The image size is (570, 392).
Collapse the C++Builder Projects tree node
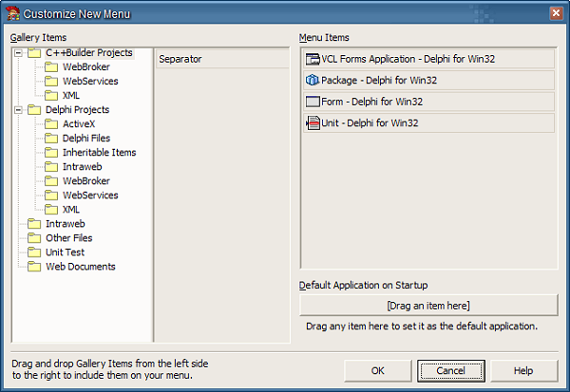20,54
